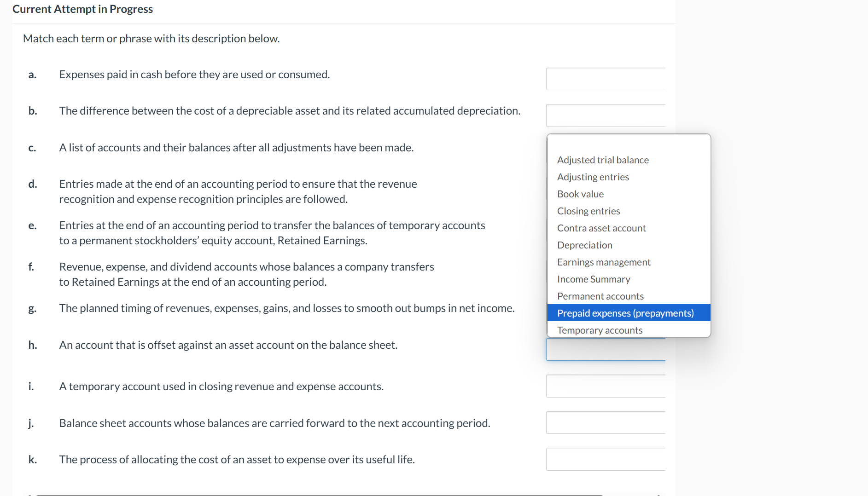The height and width of the screenshot is (496, 868).
Task: Choose the 'Closing entries' option
Action: (x=588, y=211)
